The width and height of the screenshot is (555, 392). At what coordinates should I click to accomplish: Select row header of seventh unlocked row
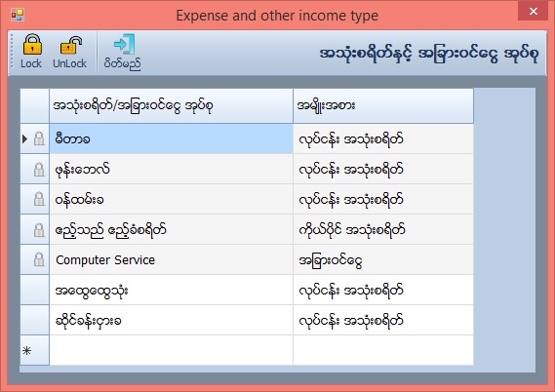(35, 320)
